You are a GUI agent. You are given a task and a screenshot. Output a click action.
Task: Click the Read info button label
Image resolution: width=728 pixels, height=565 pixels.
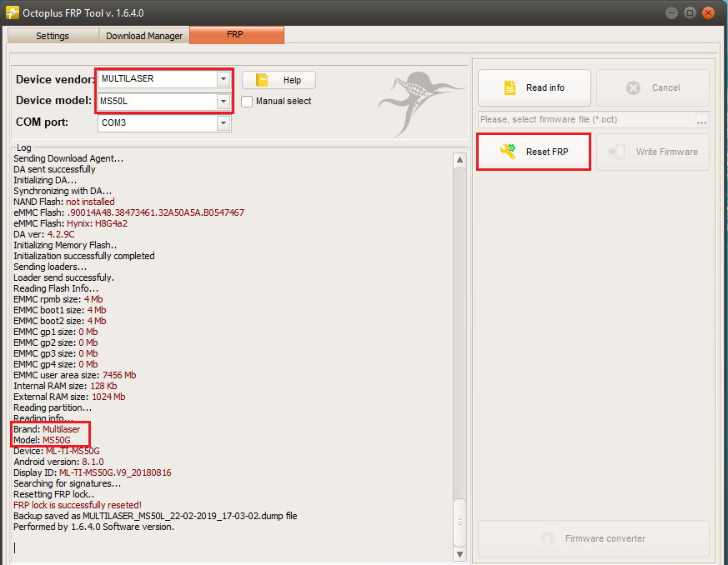[x=545, y=87]
